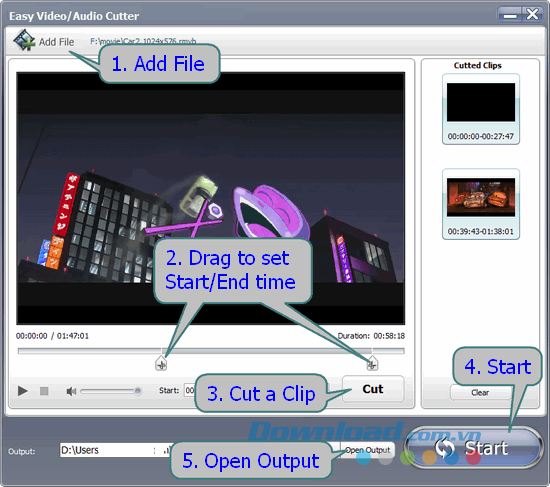550x487 pixels.
Task: Minimize the Easy Video/Audio Cutter window
Action: click(509, 15)
